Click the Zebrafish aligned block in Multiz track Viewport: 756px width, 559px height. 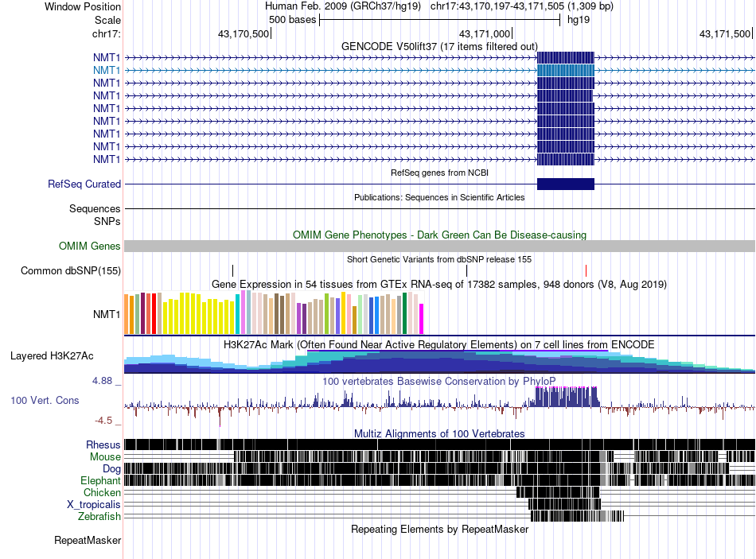click(x=577, y=517)
